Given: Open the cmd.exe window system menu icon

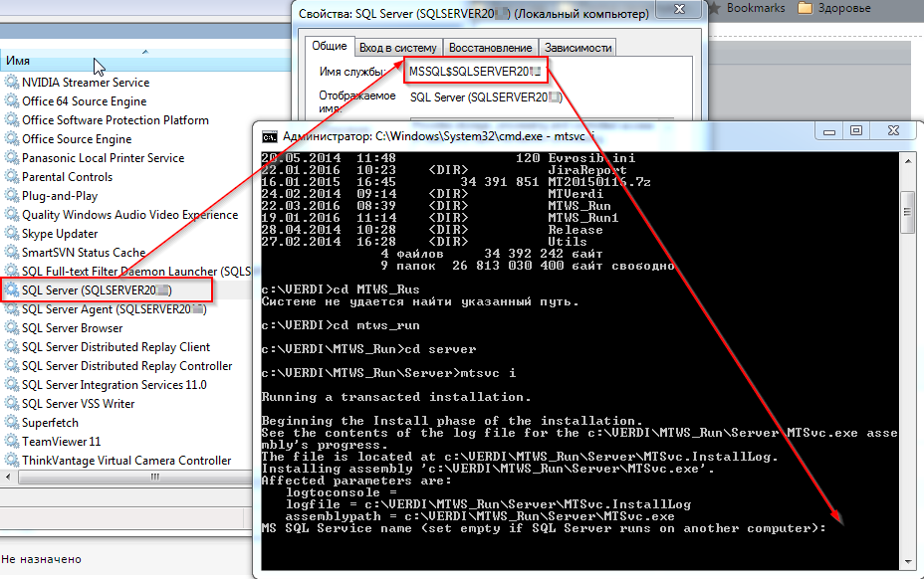Looking at the screenshot, I should click(x=269, y=135).
